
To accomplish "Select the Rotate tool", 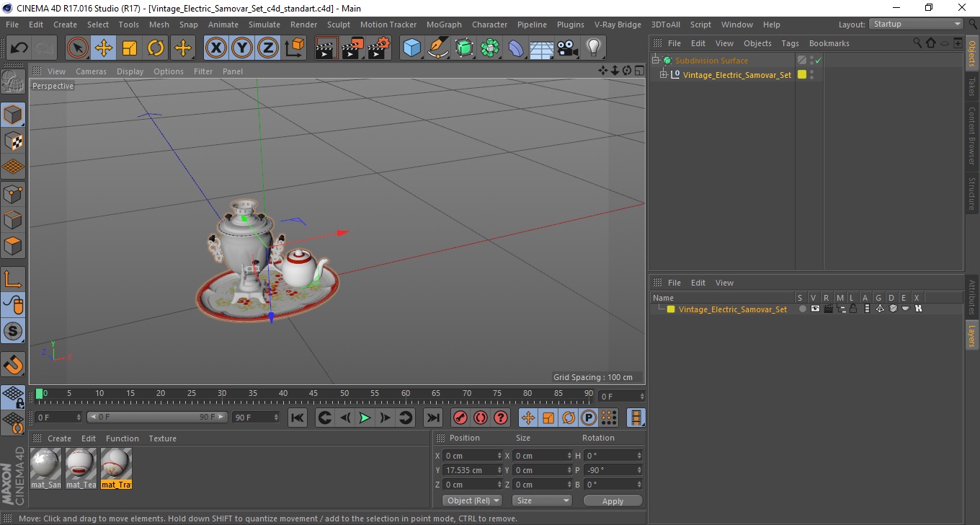I will 156,48.
